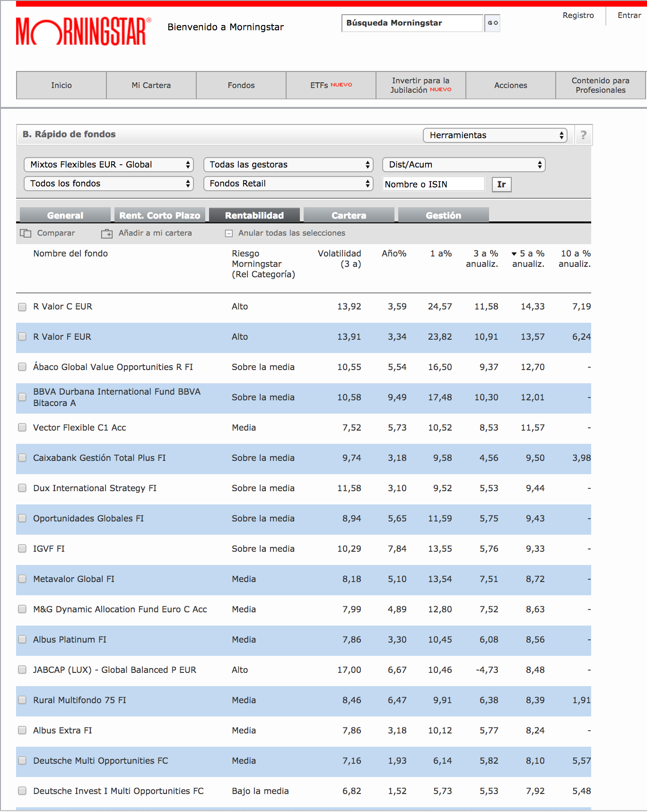Go to the Inicio menu
647x812 pixels.
pyautogui.click(x=61, y=85)
